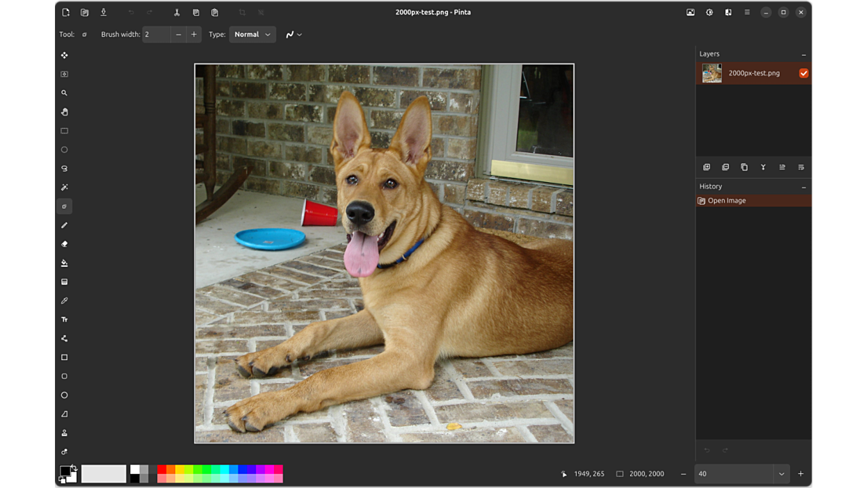The height and width of the screenshot is (488, 868).
Task: Pick the red swatch in the palette
Action: click(x=161, y=470)
